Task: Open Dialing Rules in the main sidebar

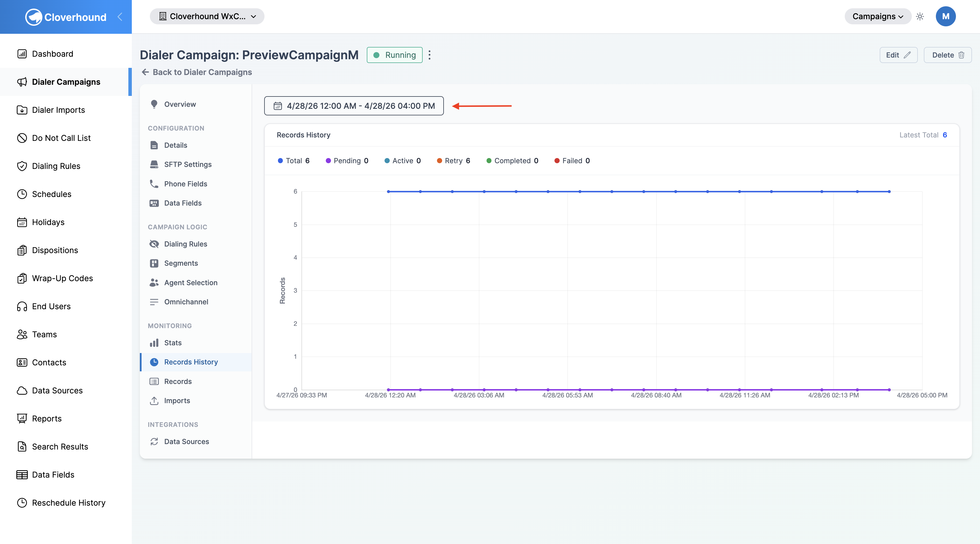Action: click(56, 166)
